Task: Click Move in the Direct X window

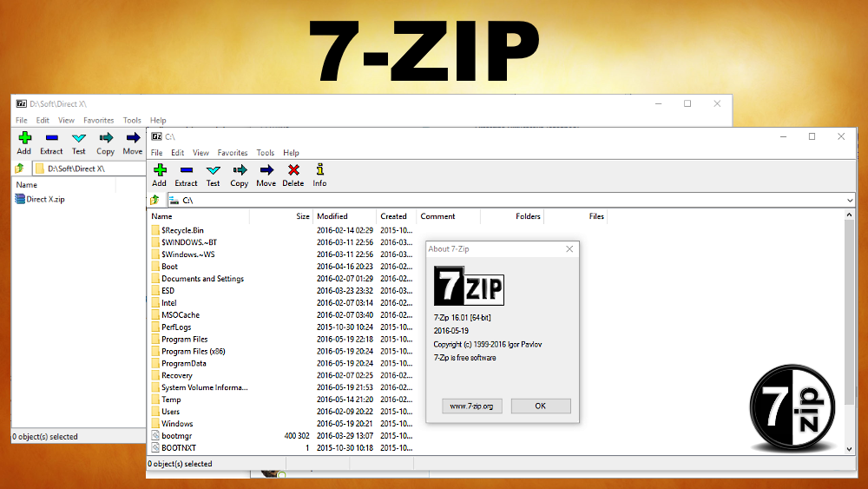Action: pos(132,143)
